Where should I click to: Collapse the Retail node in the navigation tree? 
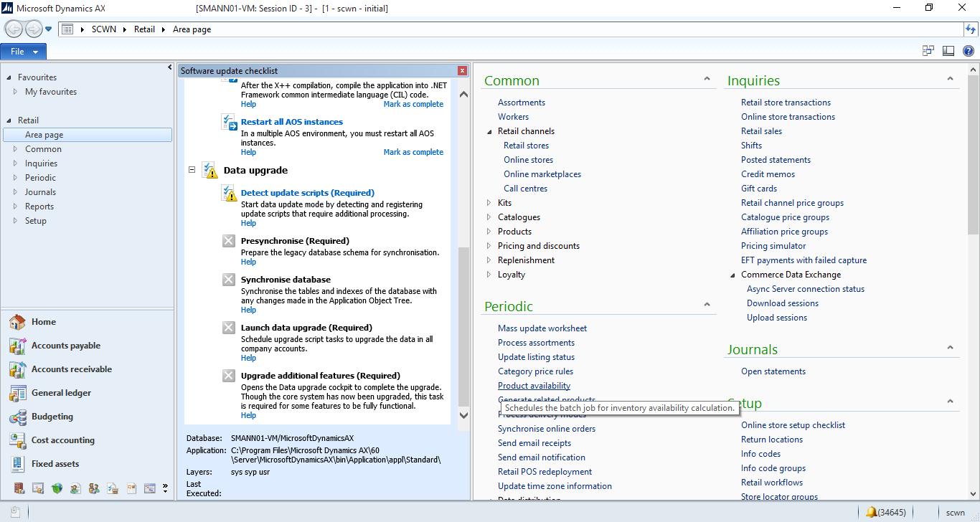(x=9, y=120)
